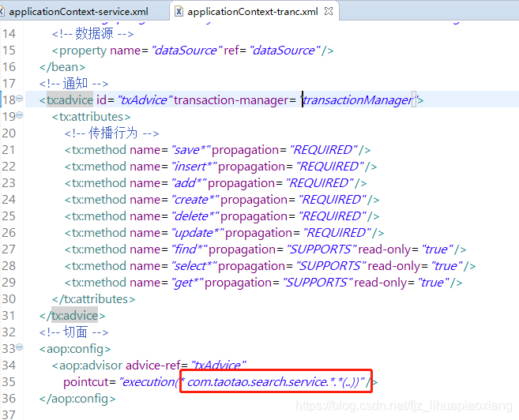The height and width of the screenshot is (420, 519).
Task: Collapse the tx:advice fold on line 18
Action: tap(20, 98)
